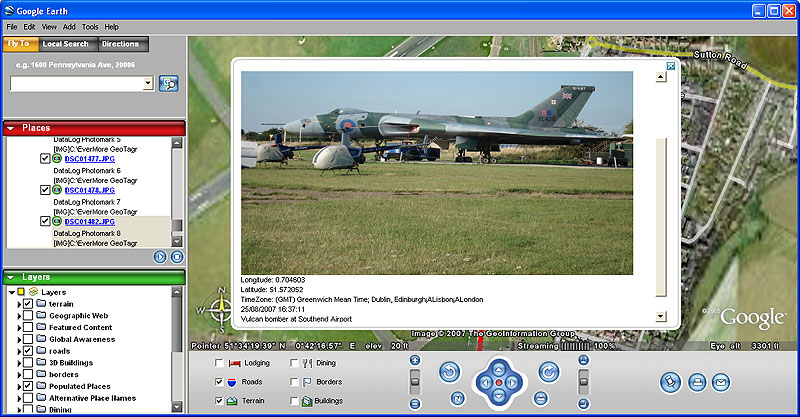Tilt the view up using the top tilt button
Viewport: 800px width, 417px height.
pos(584,360)
